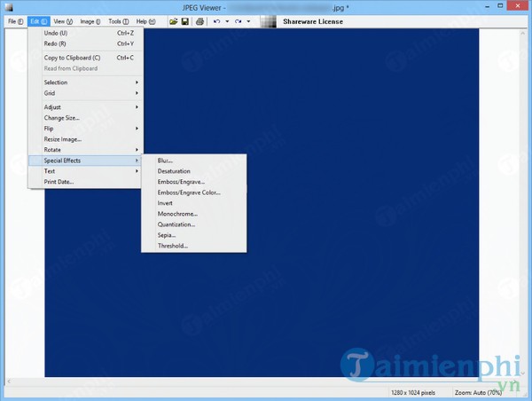Click the horizontal scrollbar left arrow

tap(9, 381)
